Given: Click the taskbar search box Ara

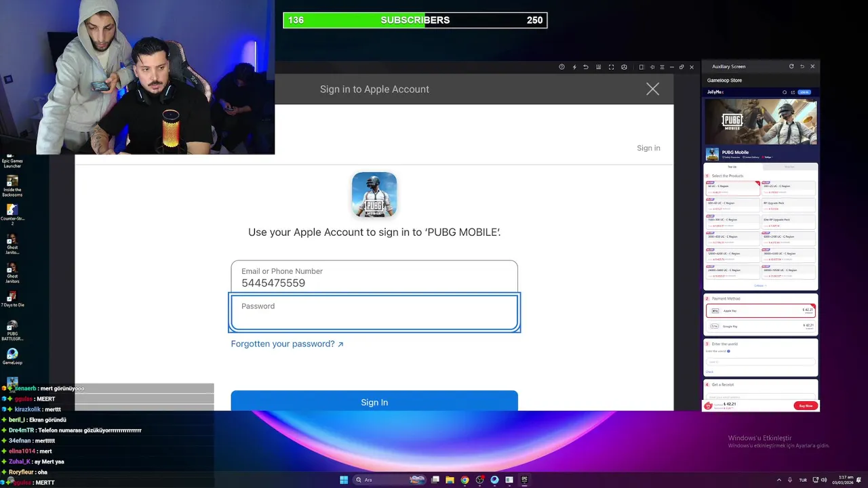Looking at the screenshot, I should (390, 480).
